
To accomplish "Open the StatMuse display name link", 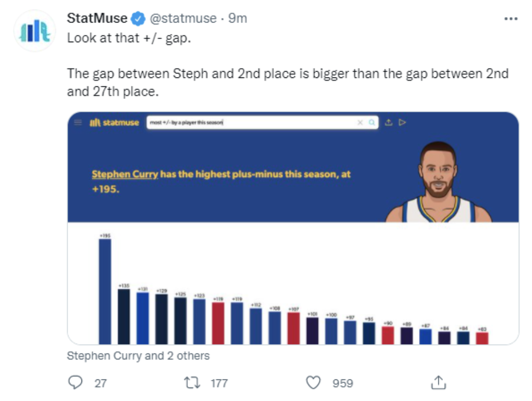I will pyautogui.click(x=97, y=18).
